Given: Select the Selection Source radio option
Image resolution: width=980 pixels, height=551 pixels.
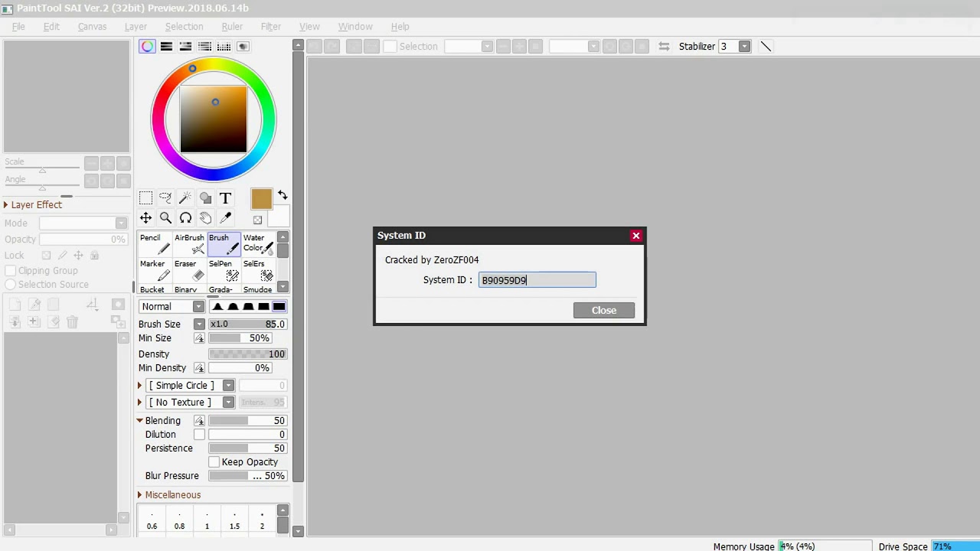Looking at the screenshot, I should tap(11, 285).
